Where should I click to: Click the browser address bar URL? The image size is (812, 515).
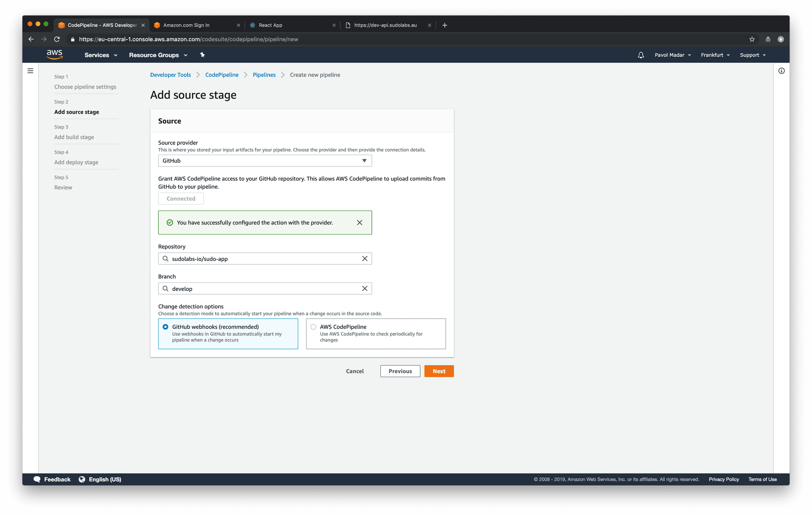pos(189,39)
